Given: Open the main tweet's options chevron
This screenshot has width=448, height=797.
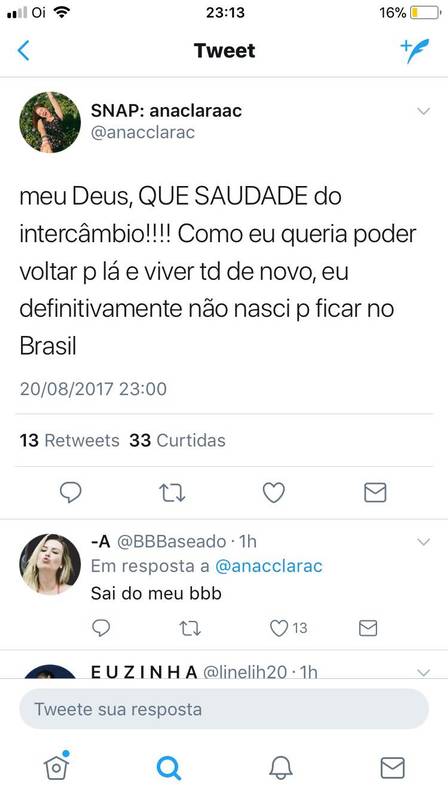Looking at the screenshot, I should coord(424,111).
